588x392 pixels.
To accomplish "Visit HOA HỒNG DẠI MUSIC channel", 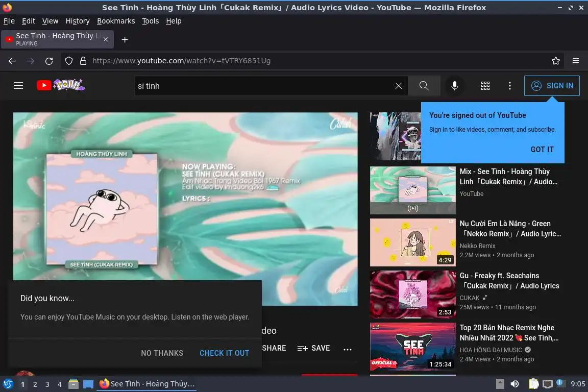I will (x=491, y=350).
